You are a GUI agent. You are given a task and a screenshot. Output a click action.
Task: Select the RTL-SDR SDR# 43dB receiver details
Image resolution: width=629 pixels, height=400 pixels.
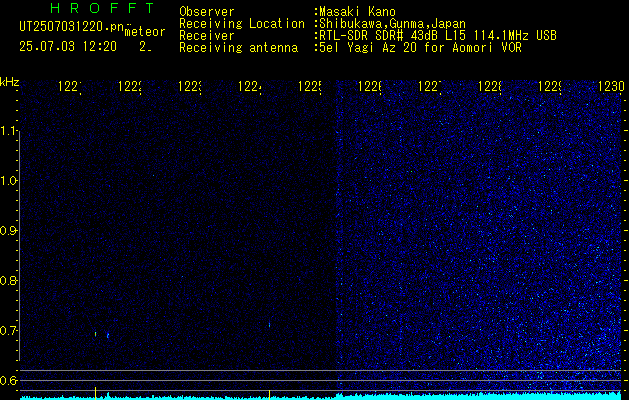click(x=438, y=36)
